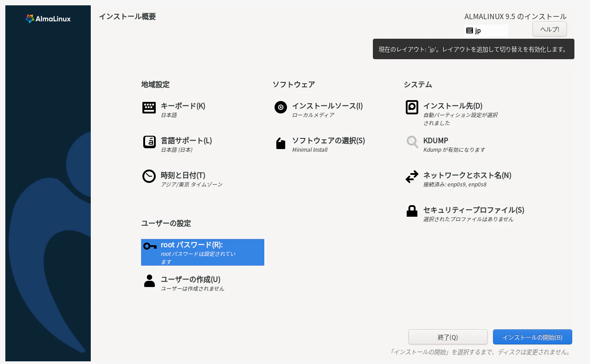The image size is (590, 364).
Task: Click the Kdump が有効になります text
Action: 454,150
